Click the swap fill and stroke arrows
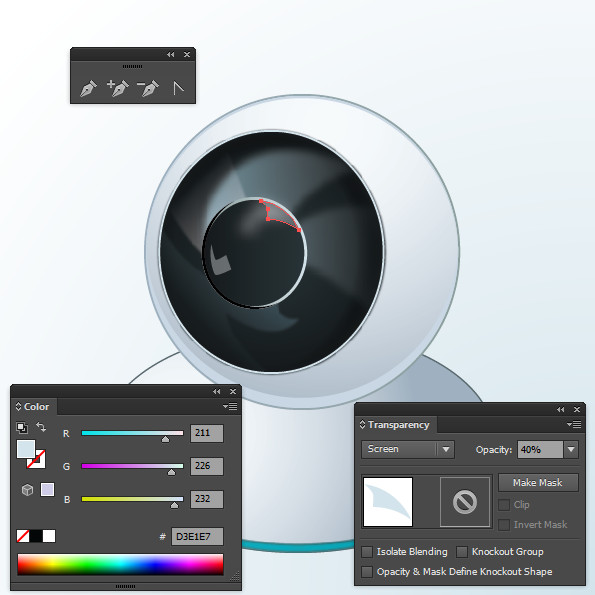595x595 pixels. [x=41, y=427]
